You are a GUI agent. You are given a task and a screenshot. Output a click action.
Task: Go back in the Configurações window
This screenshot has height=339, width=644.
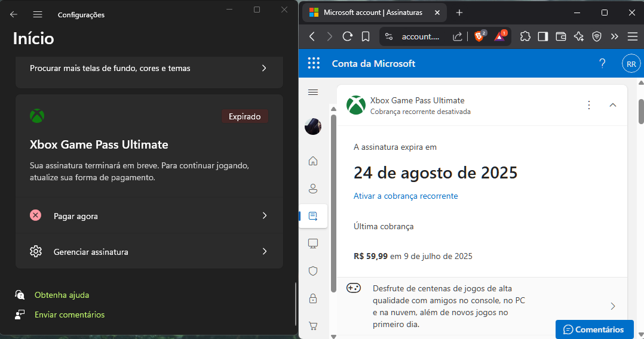click(x=14, y=15)
